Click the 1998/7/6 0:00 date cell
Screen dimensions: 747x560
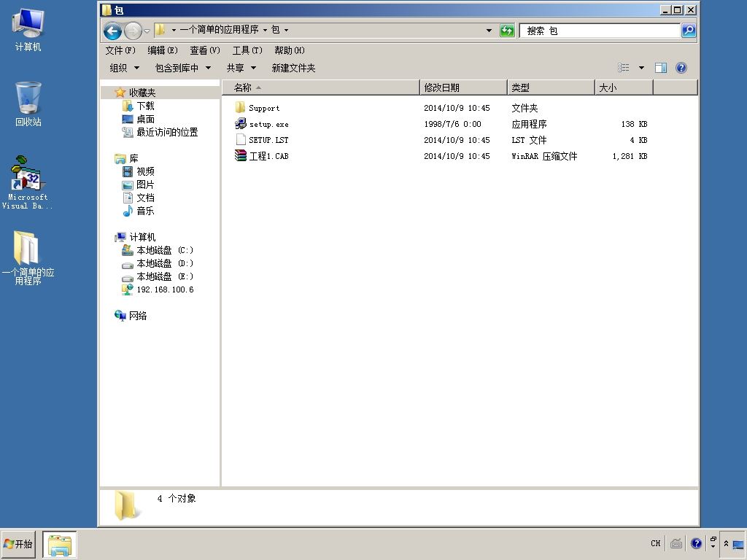[x=452, y=124]
